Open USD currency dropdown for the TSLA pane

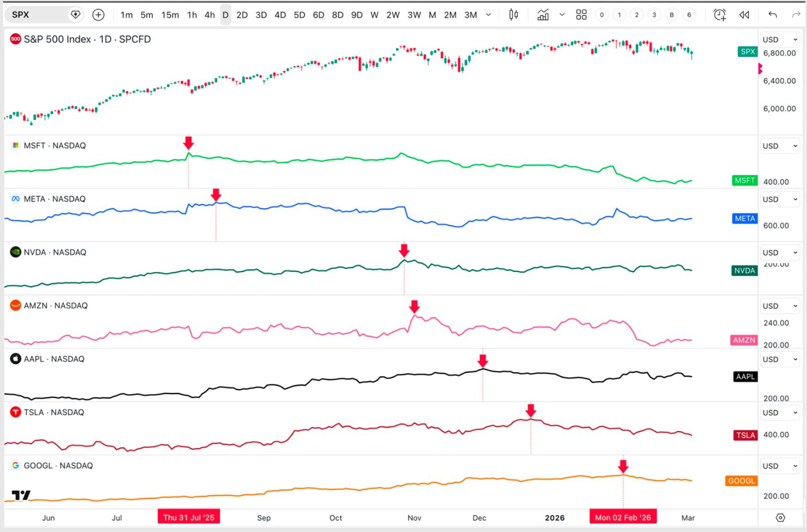tap(780, 413)
